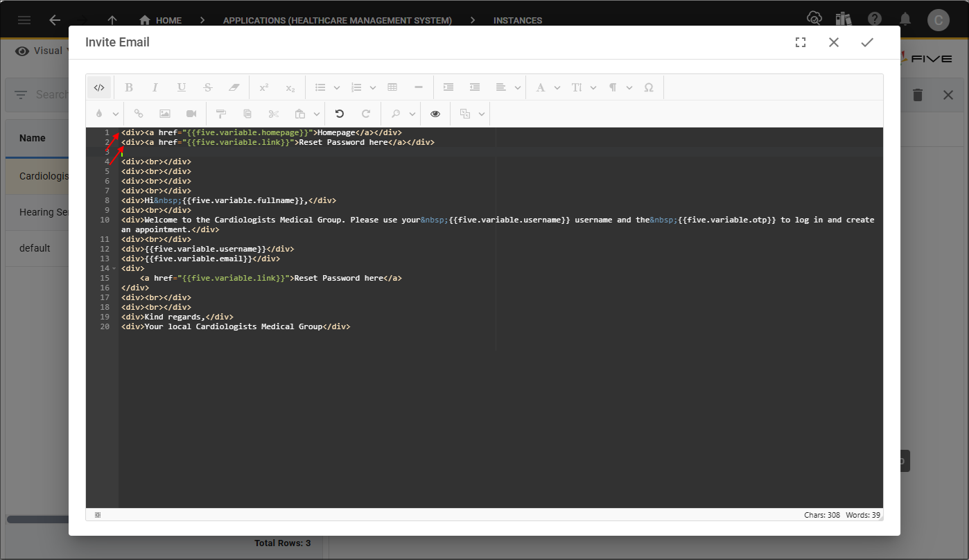Screen dimensions: 969x560
Task: Expand font family dropdown arrow
Action: coord(557,87)
